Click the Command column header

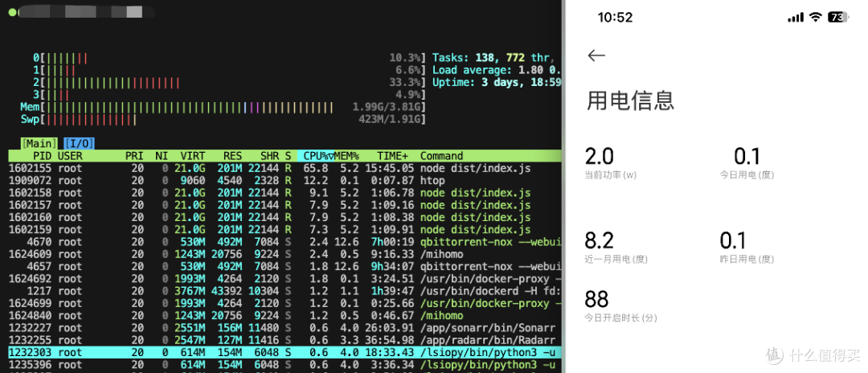tap(441, 156)
